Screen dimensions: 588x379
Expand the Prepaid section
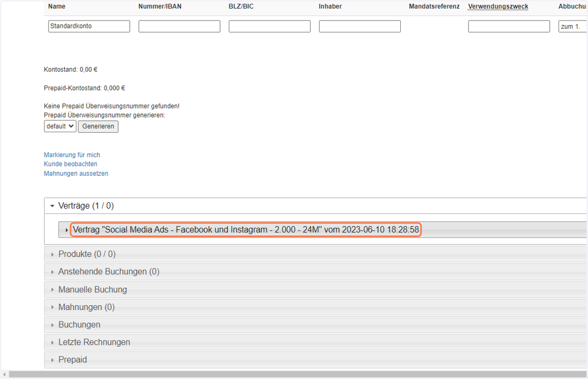coord(316,360)
